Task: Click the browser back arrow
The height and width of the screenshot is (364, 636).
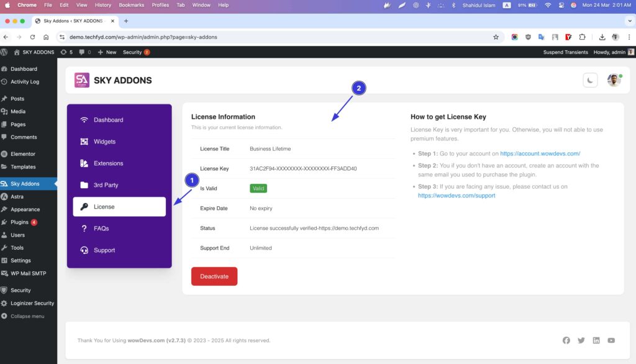Action: click(6, 37)
